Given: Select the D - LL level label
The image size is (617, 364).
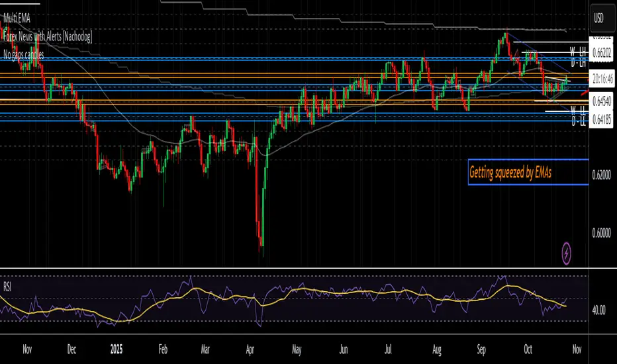Looking at the screenshot, I should (579, 121).
